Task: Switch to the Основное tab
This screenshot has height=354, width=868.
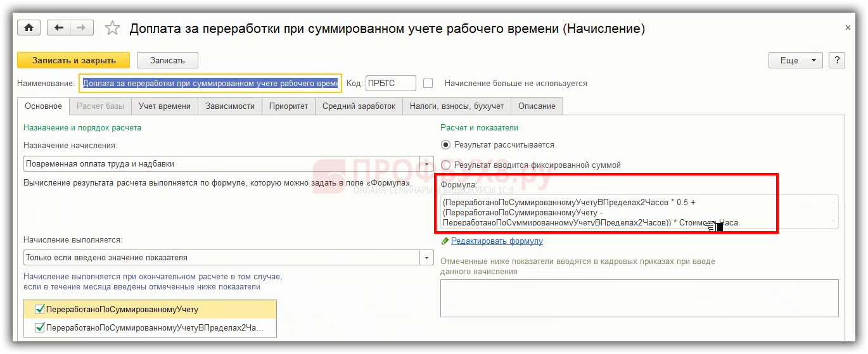Action: click(x=43, y=106)
